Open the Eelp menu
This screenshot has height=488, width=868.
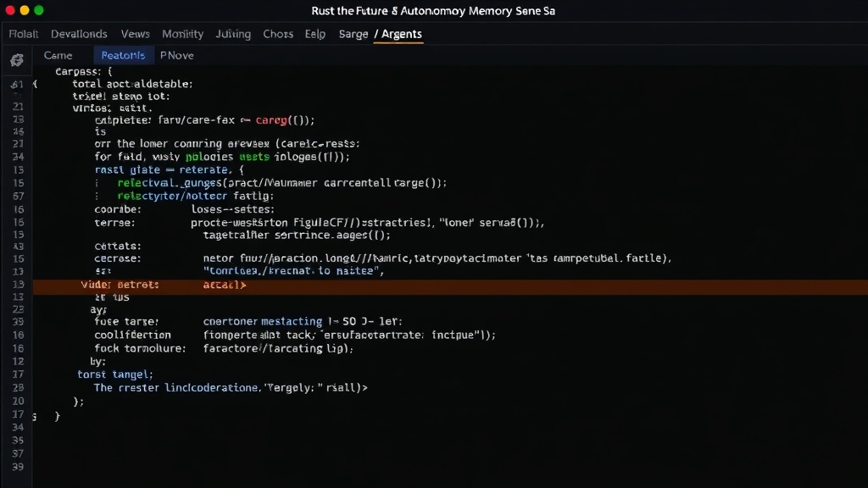(315, 34)
